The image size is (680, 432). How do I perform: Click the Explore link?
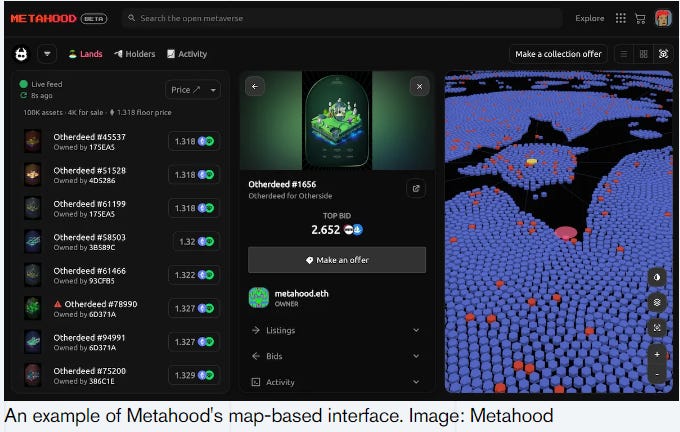coord(589,18)
